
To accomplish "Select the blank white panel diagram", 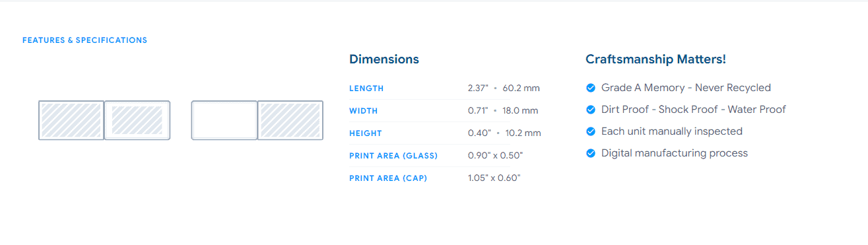I will pos(224,120).
